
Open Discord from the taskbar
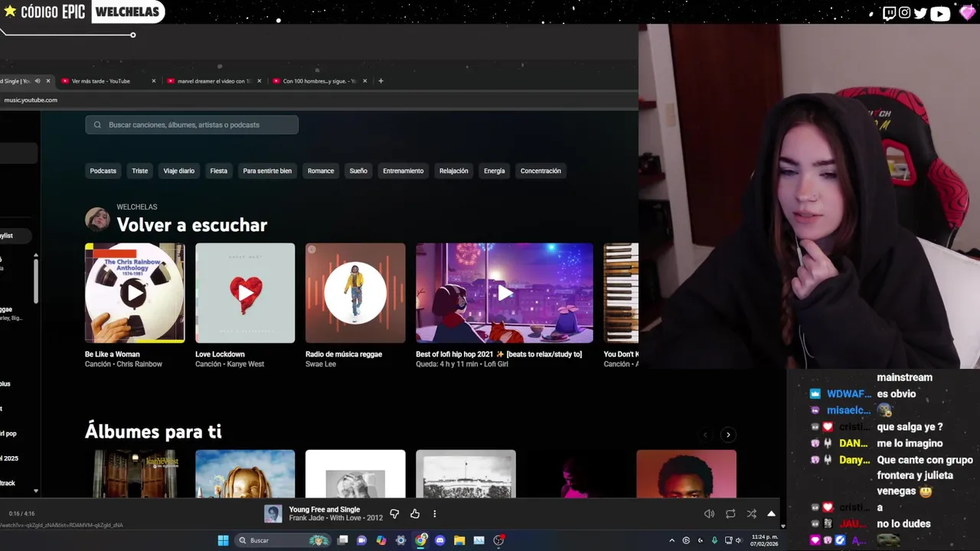point(439,540)
